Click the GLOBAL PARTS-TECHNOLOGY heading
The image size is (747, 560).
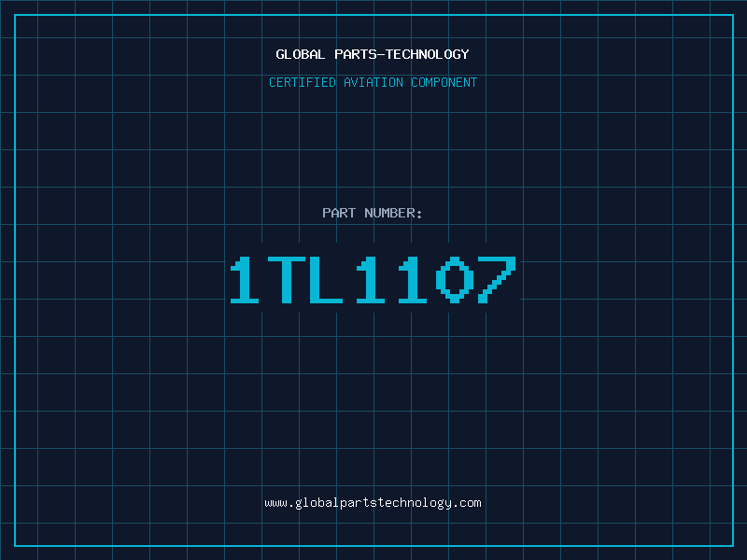(373, 54)
